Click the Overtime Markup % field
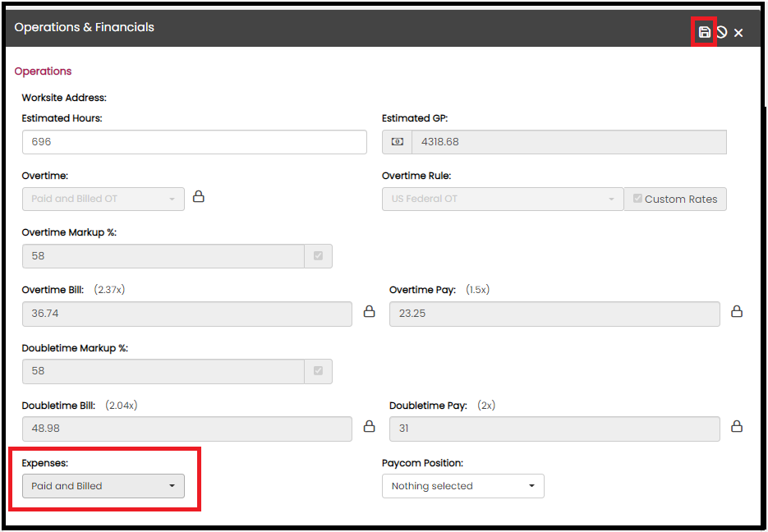This screenshot has width=768, height=532. point(163,256)
